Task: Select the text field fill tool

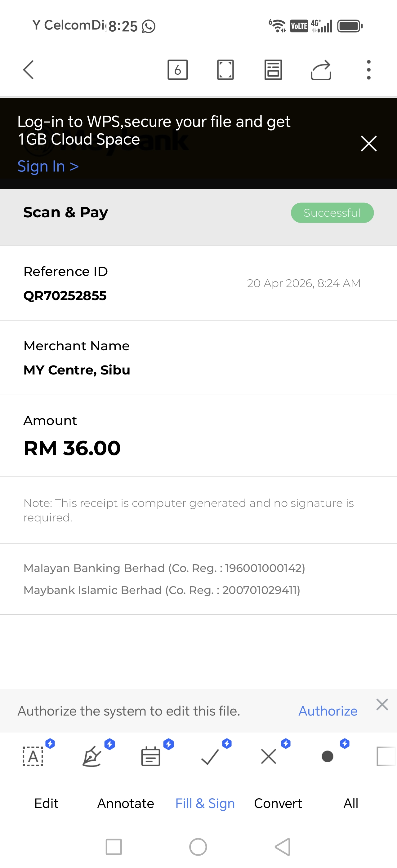Action: [x=33, y=756]
